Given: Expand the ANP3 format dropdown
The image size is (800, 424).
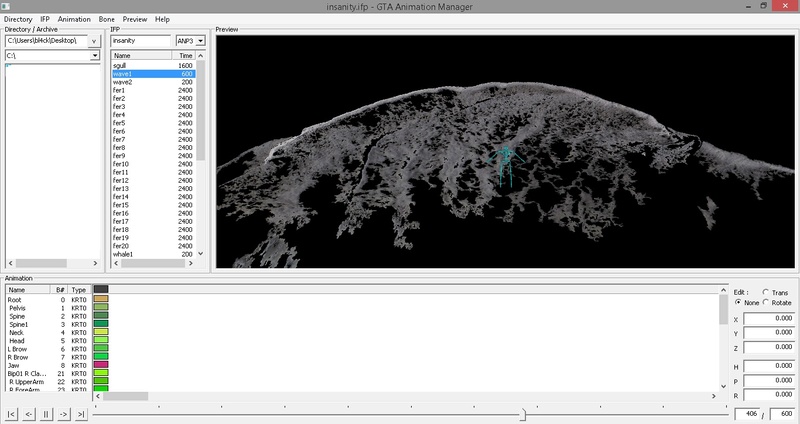Looking at the screenshot, I should point(201,41).
